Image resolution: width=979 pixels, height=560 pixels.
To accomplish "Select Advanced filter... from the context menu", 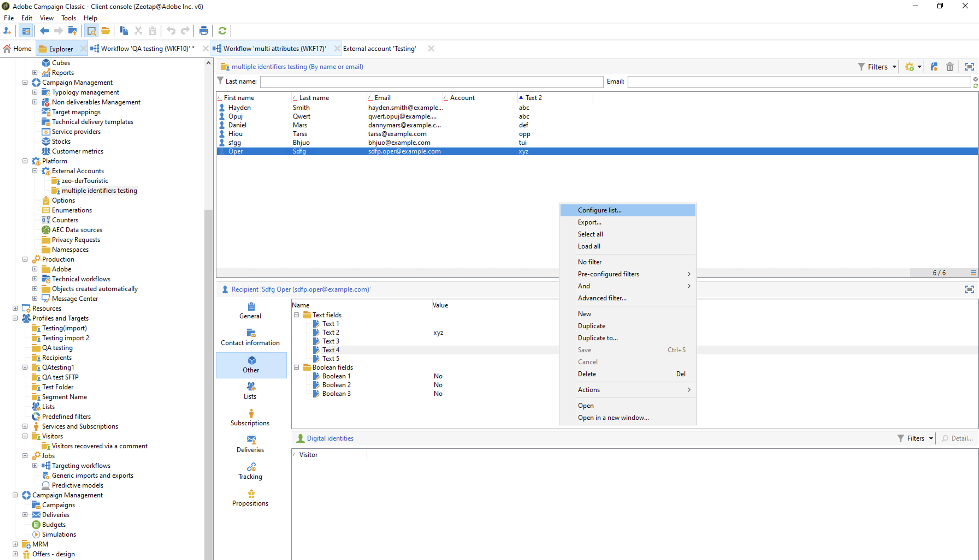I will coord(602,298).
